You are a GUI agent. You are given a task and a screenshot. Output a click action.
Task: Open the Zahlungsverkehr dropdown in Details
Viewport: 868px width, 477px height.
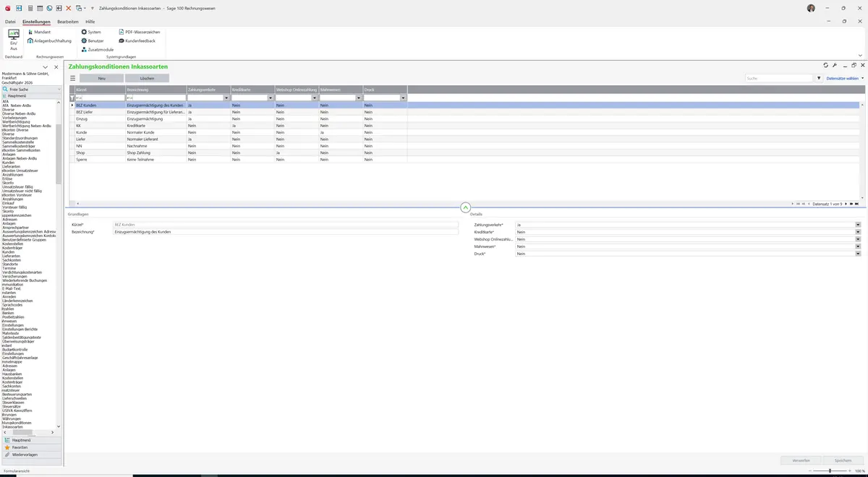click(x=858, y=225)
